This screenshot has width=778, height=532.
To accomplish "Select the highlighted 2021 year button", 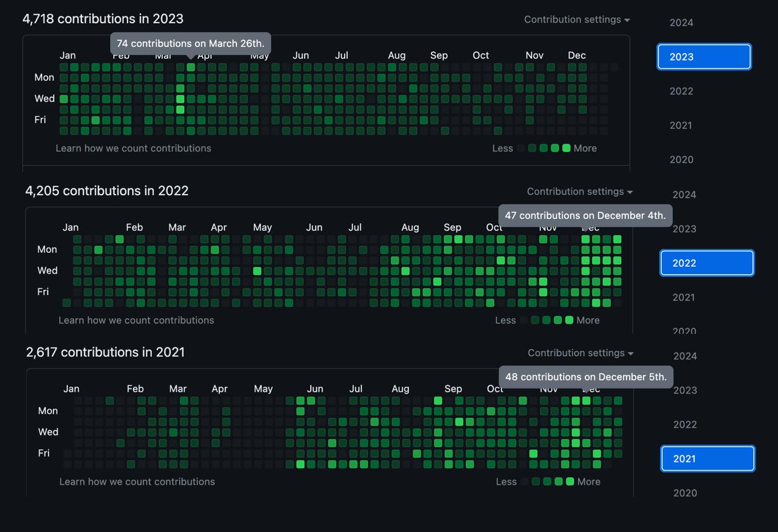I will click(707, 458).
